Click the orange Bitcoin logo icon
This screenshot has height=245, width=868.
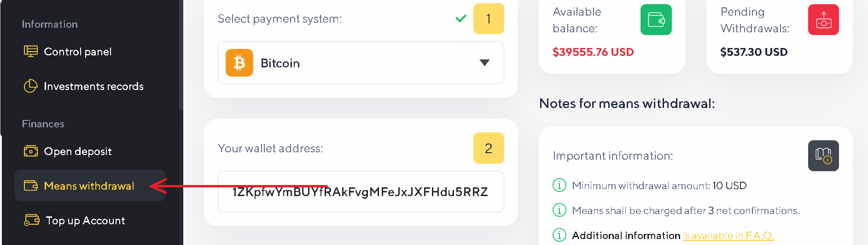239,63
